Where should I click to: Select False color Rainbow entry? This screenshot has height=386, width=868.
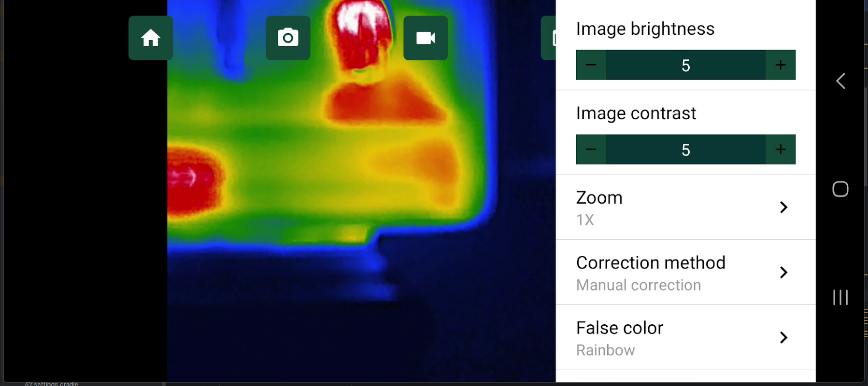(x=686, y=338)
